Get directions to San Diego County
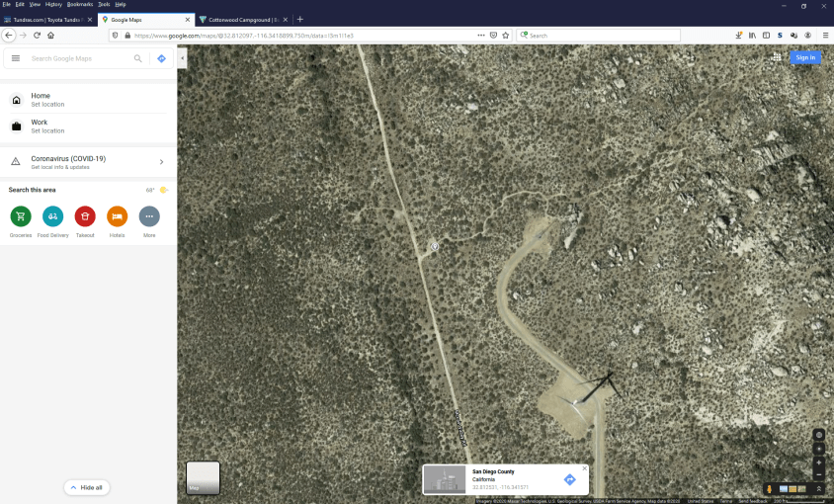 coord(569,479)
